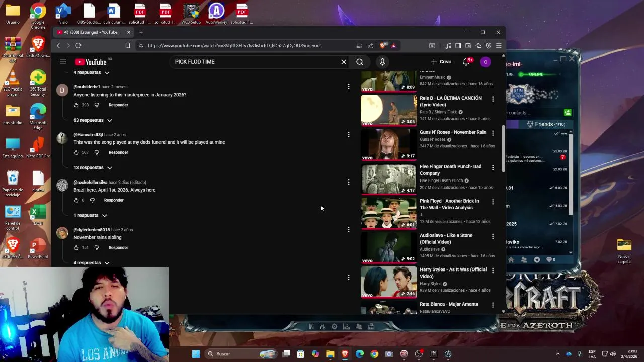The image size is (644, 362).
Task: Click the URL in the address bar
Action: coord(234,46)
